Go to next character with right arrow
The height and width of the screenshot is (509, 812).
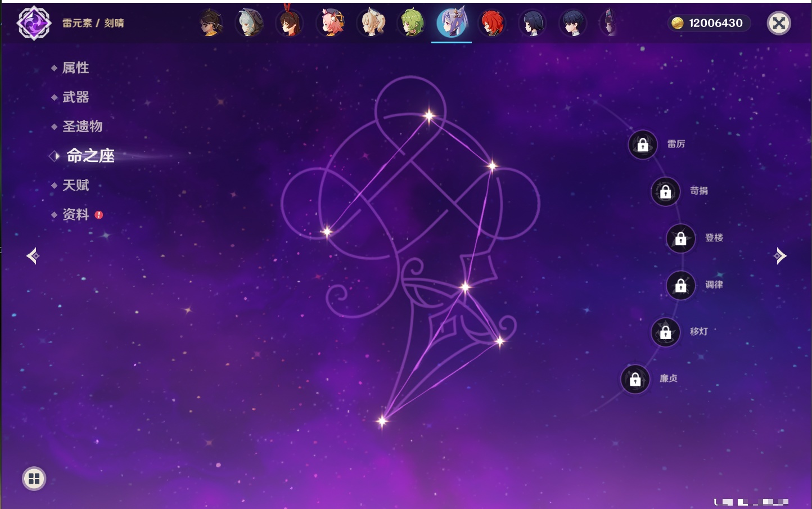(779, 256)
